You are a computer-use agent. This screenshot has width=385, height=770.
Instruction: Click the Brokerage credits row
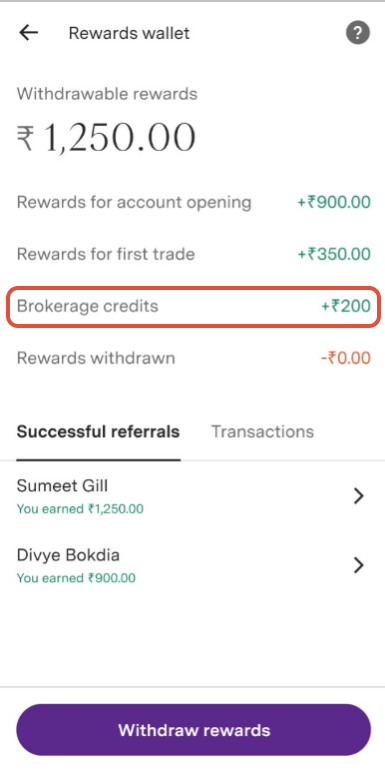pos(193,306)
